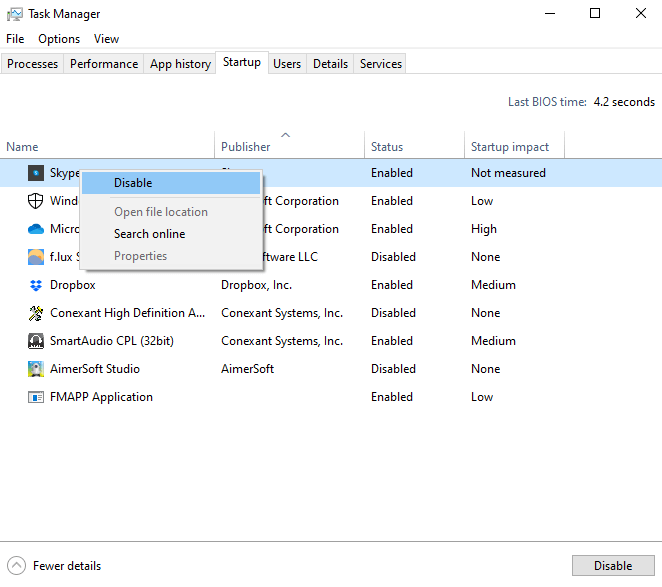Collapse view with Fewer details arrow icon
This screenshot has height=587, width=662.
16,565
